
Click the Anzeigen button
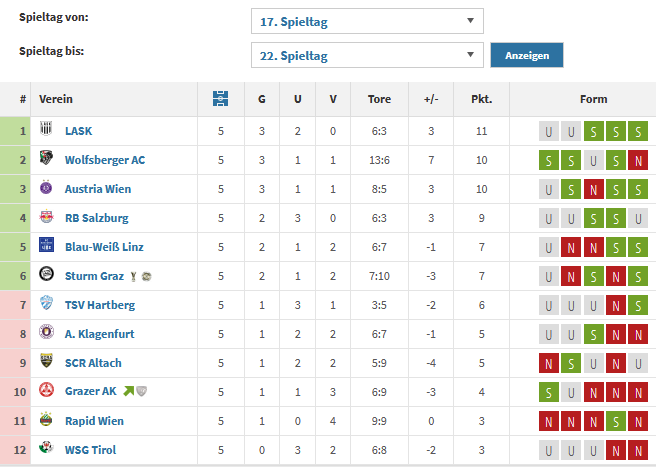pos(527,55)
